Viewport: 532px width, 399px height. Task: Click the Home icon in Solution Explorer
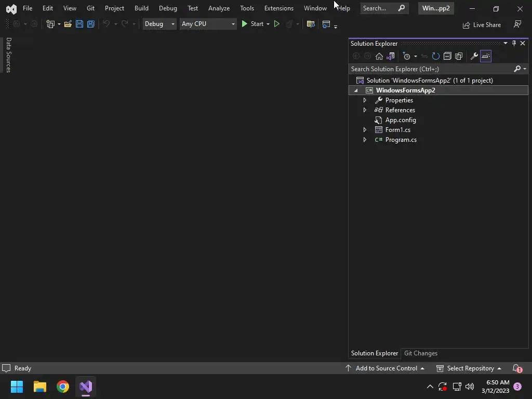click(x=379, y=56)
